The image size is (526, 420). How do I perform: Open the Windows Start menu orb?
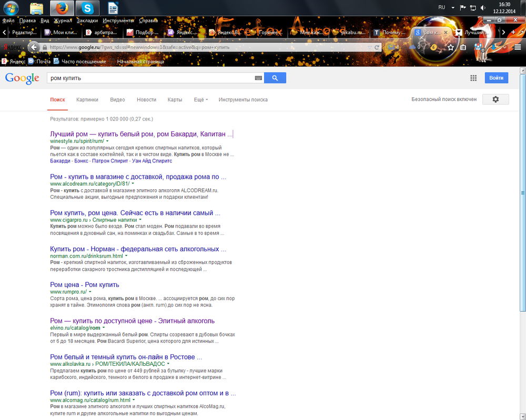11,8
